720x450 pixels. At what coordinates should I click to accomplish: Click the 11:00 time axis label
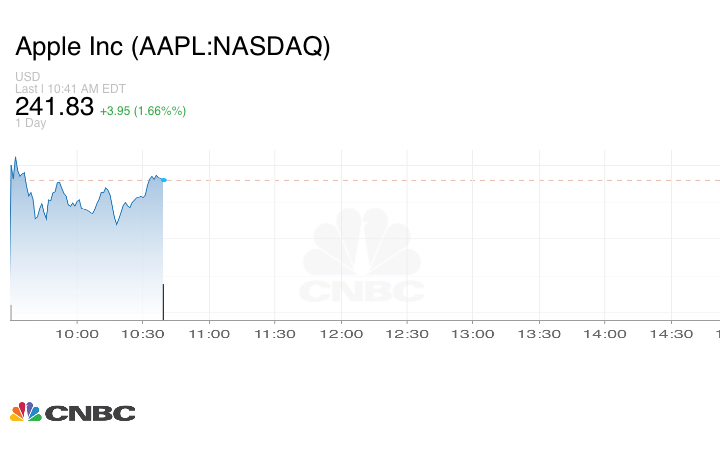[x=209, y=334]
